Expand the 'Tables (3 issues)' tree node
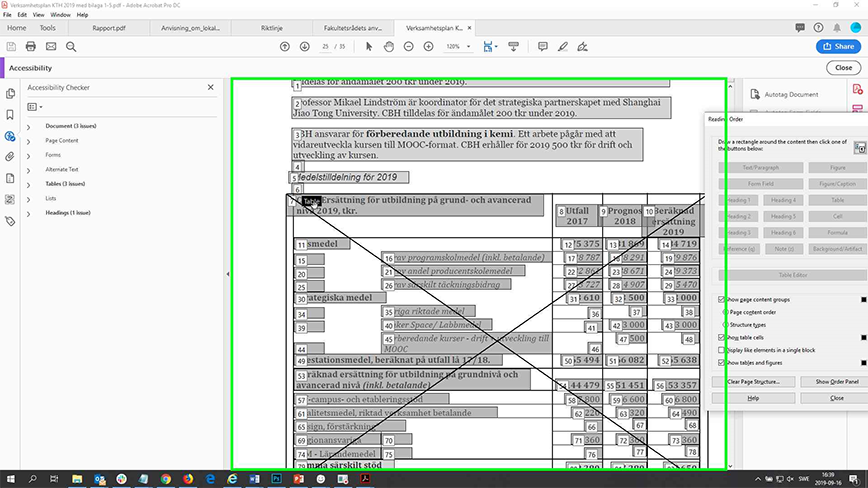The width and height of the screenshot is (868, 488). click(x=28, y=184)
